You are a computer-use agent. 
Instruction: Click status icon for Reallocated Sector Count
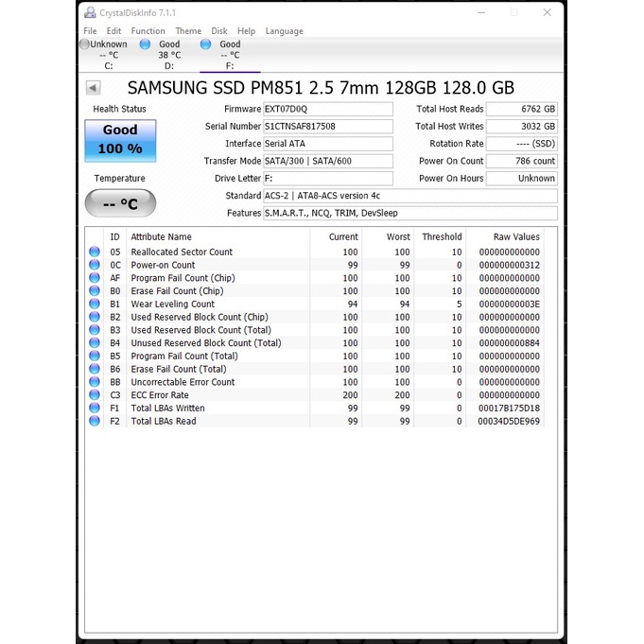pyautogui.click(x=95, y=252)
